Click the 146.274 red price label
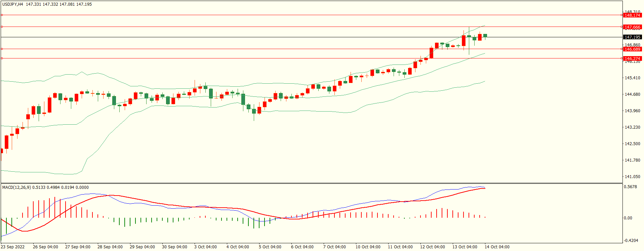Screen dimensions: 644x251 point(632,58)
